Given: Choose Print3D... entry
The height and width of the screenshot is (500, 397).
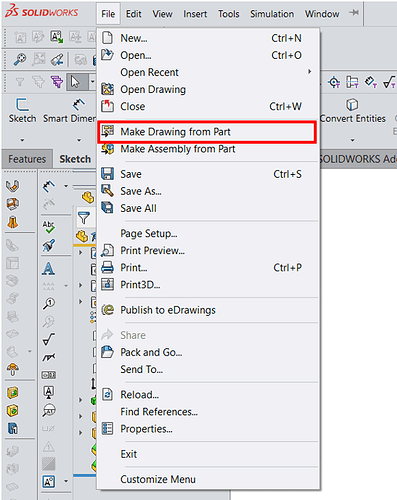Looking at the screenshot, I should coord(207,285).
